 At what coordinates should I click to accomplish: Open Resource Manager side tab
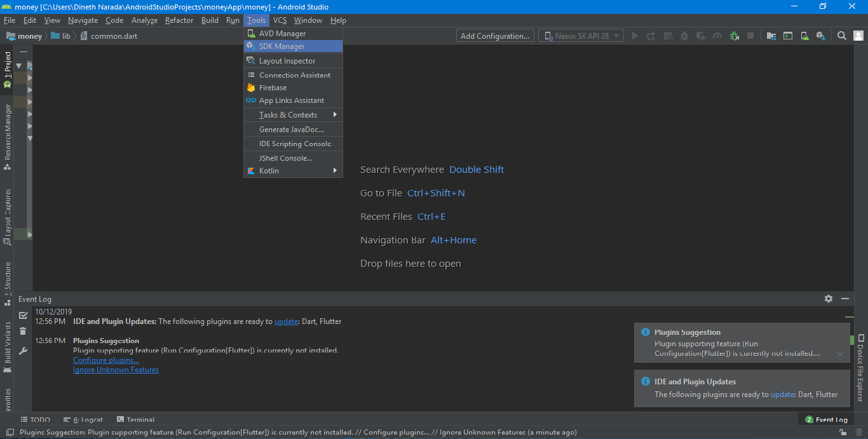click(8, 136)
